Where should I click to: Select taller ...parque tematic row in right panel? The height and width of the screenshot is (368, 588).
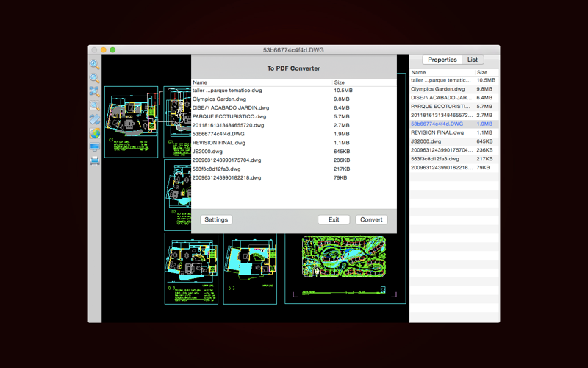pyautogui.click(x=454, y=80)
